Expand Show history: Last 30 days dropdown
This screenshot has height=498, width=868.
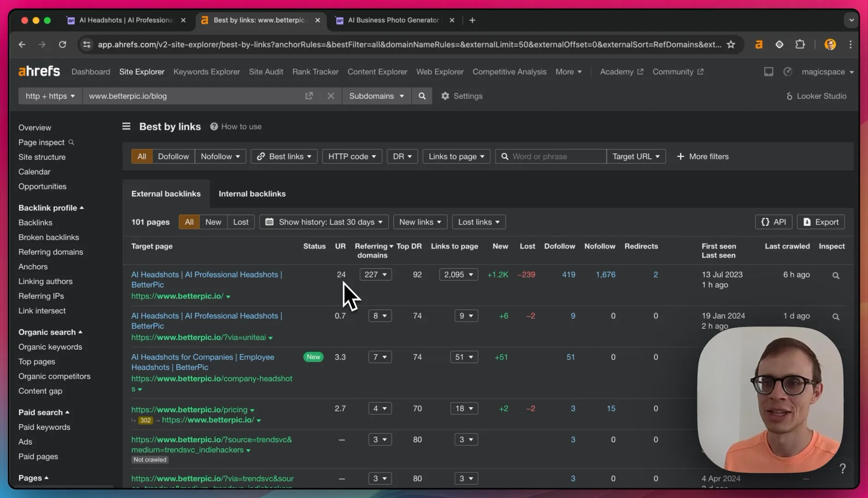click(x=324, y=222)
